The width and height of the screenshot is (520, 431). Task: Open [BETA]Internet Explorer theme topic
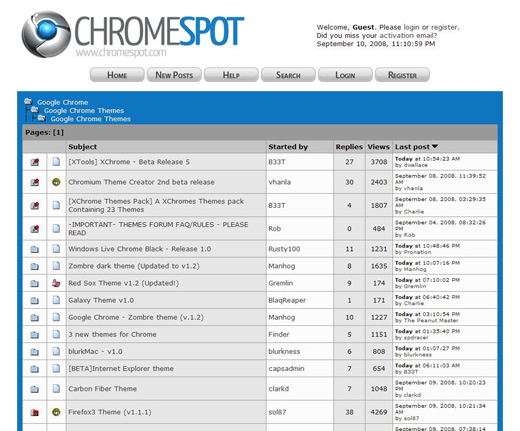point(121,369)
